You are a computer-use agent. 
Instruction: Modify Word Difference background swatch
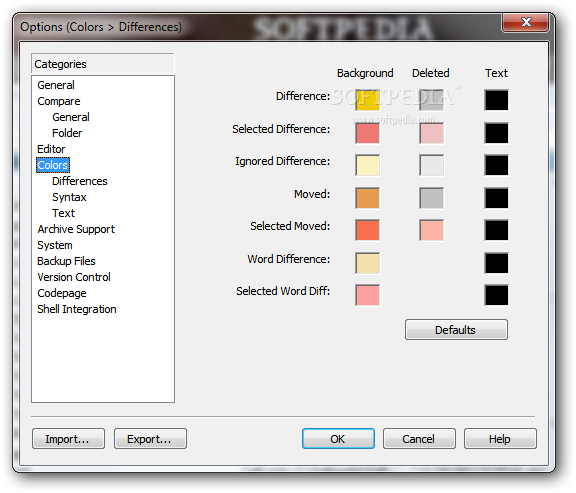367,263
